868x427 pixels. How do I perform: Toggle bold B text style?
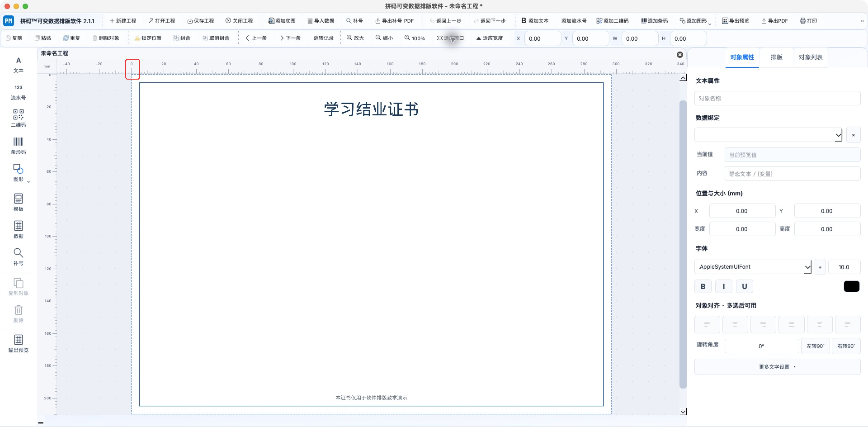[x=703, y=286]
